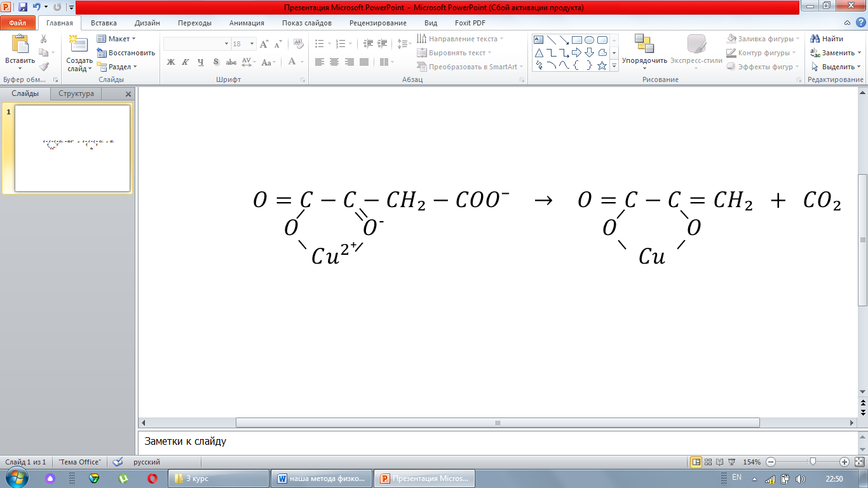The width and height of the screenshot is (868, 488).
Task: Toggle underline formatting (Ч)
Action: click(201, 62)
